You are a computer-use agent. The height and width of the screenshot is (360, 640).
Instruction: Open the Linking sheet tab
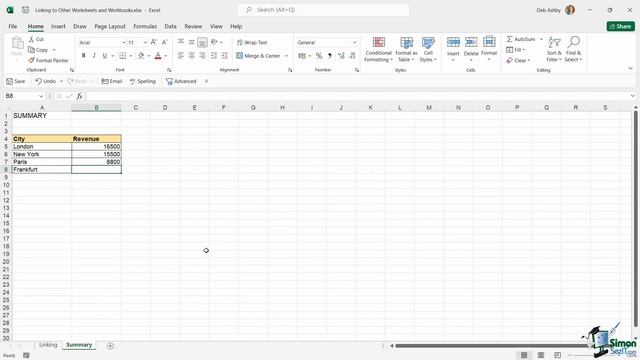click(x=48, y=345)
